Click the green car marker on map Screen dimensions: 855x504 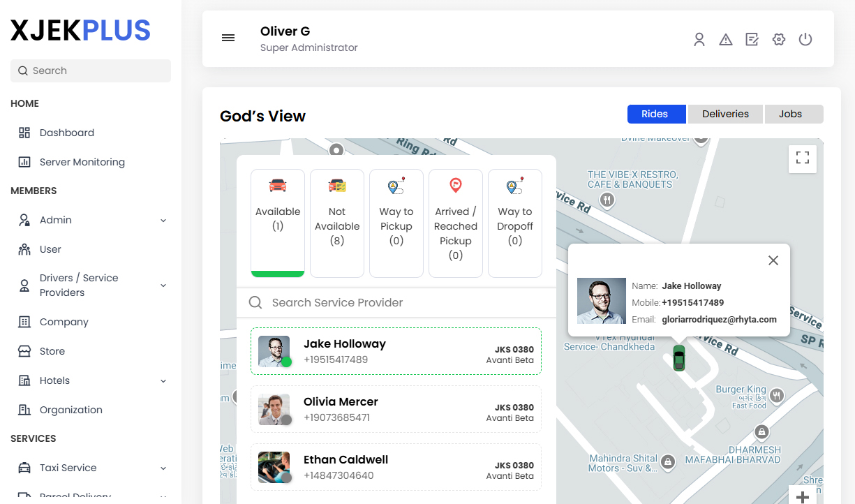(678, 358)
